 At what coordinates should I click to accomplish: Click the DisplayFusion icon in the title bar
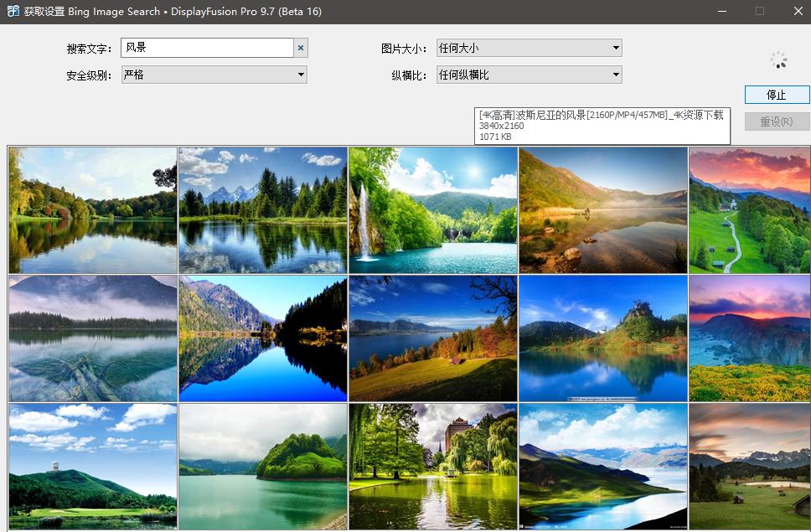[12, 12]
